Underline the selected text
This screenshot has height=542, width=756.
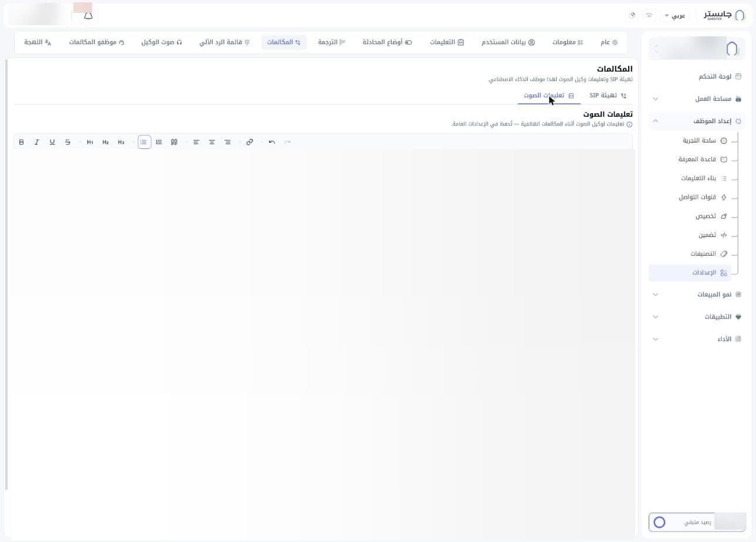pos(52,142)
